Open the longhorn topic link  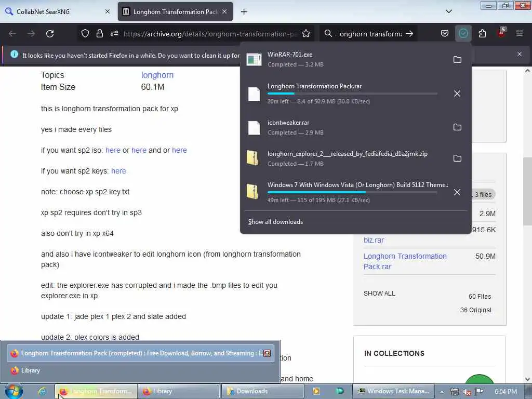(157, 75)
